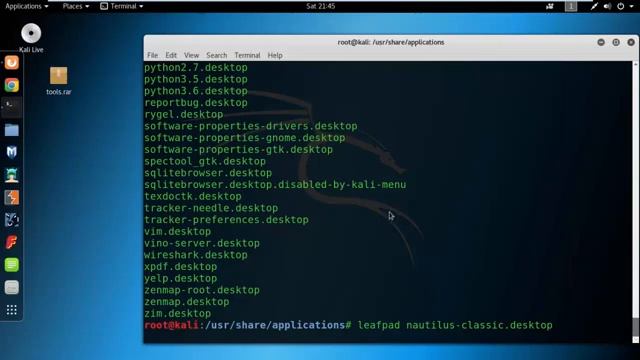Image resolution: width=640 pixels, height=360 pixels.
Task: Click the terminal vertical scrollbar thumb
Action: (x=636, y=327)
